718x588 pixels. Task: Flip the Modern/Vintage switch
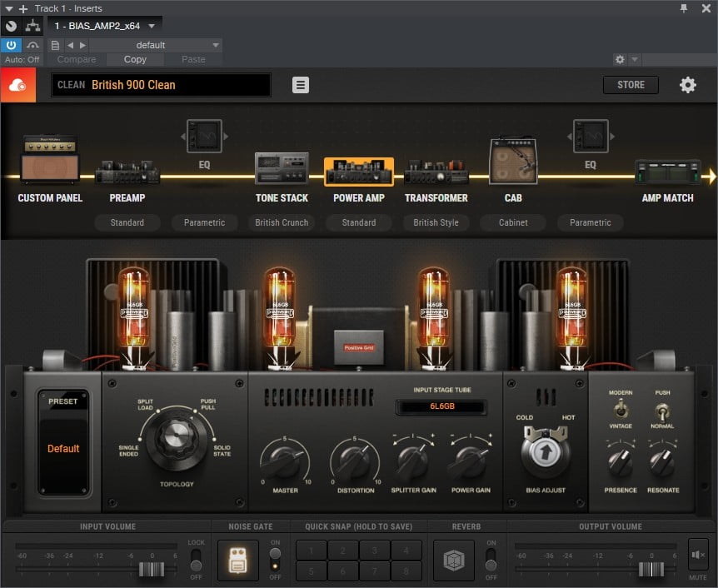(x=621, y=409)
